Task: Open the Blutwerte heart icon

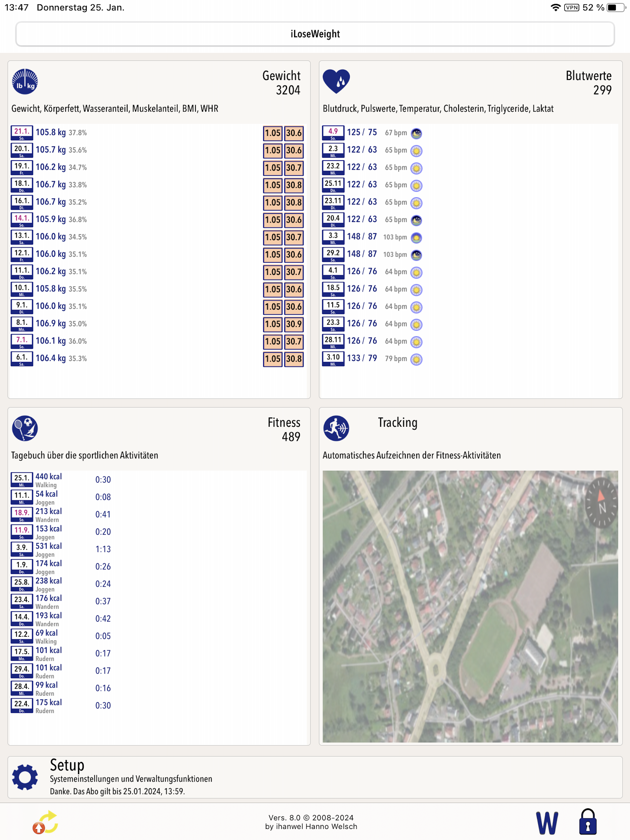Action: point(336,81)
